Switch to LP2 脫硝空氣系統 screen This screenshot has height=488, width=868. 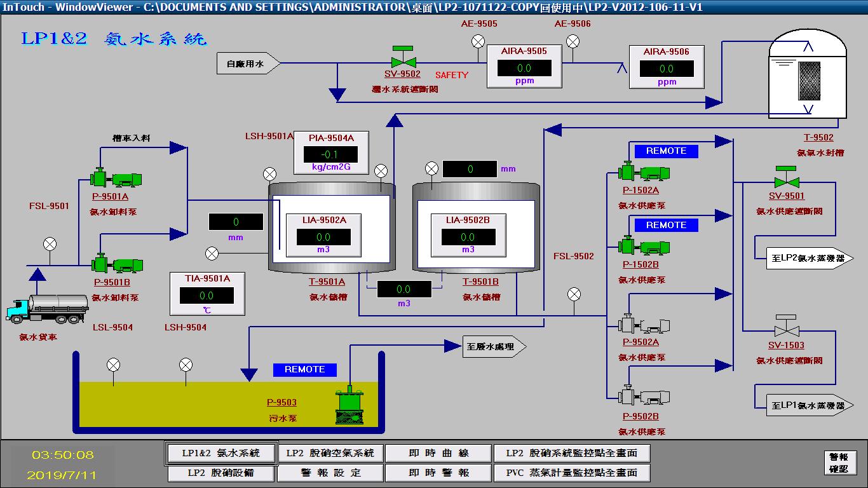[330, 453]
